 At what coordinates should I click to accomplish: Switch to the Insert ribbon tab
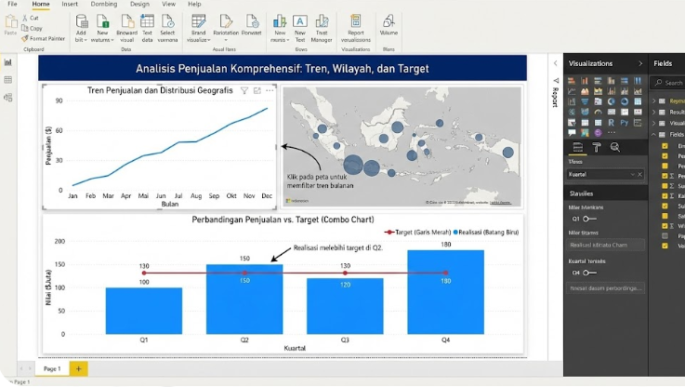click(69, 4)
